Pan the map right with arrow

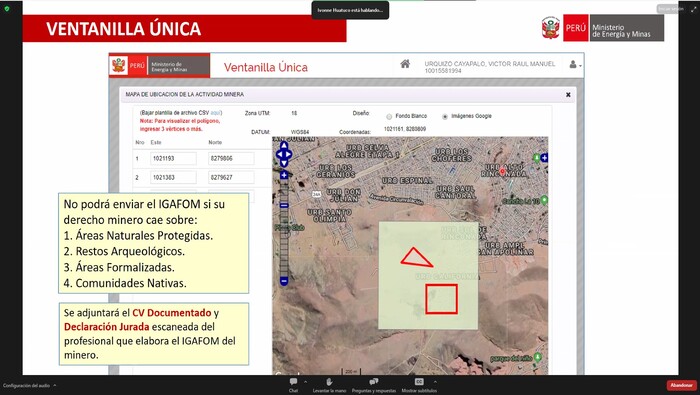289,154
